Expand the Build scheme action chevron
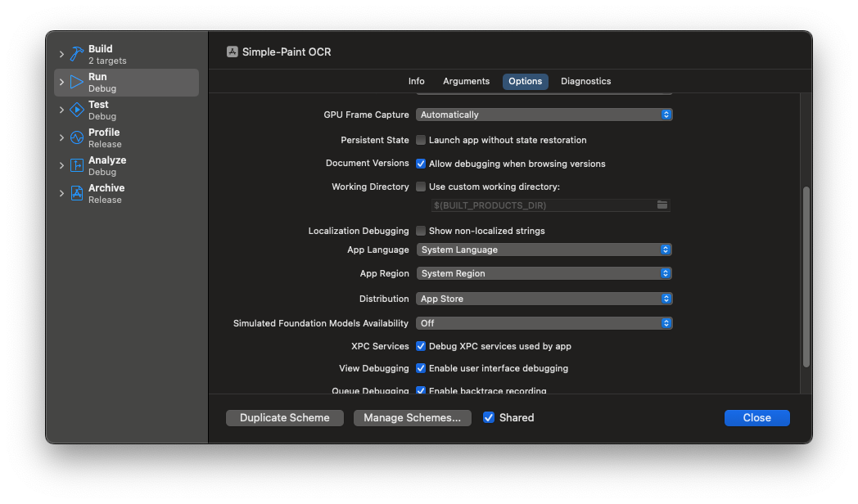Screen dimensions: 858x504 pyautogui.click(x=61, y=55)
